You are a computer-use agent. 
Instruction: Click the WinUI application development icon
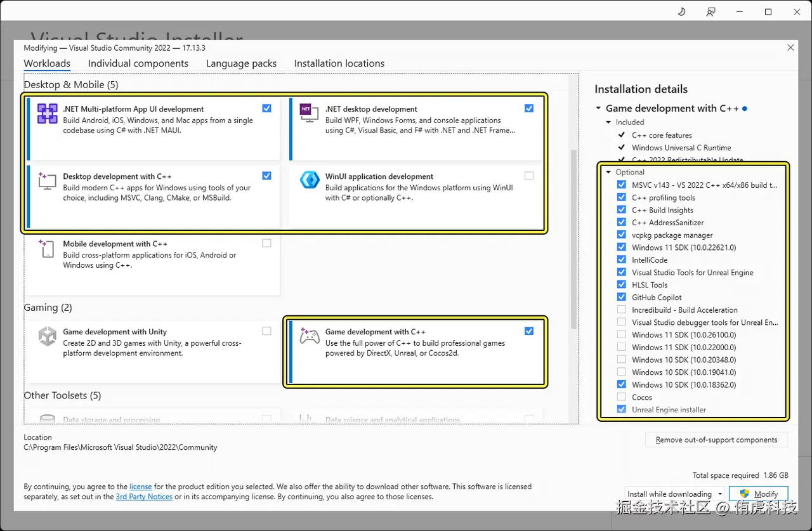[x=310, y=180]
